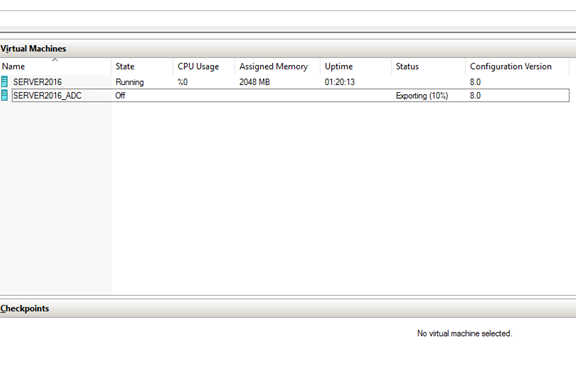Click the No virtual machine selected text
The image size is (576, 367).
point(465,334)
